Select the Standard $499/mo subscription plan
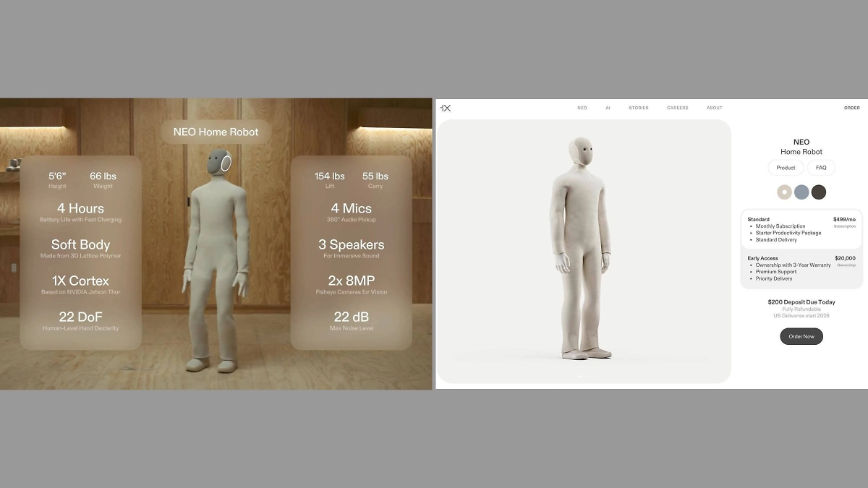Image resolution: width=868 pixels, height=488 pixels. click(801, 229)
